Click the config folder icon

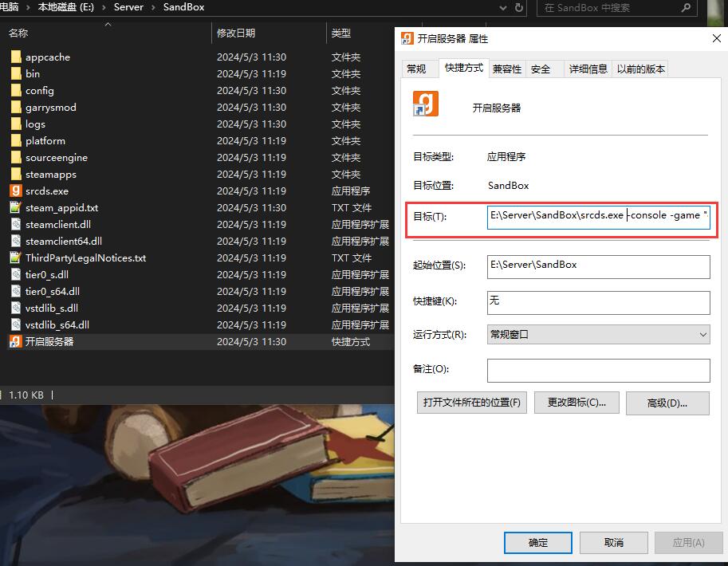[16, 91]
